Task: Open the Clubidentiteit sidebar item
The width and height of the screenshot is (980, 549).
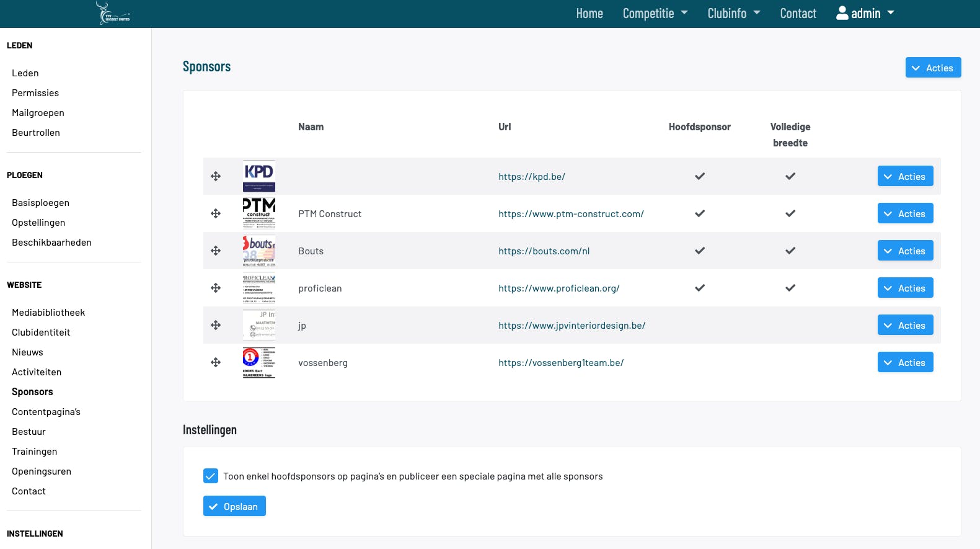Action: click(41, 333)
